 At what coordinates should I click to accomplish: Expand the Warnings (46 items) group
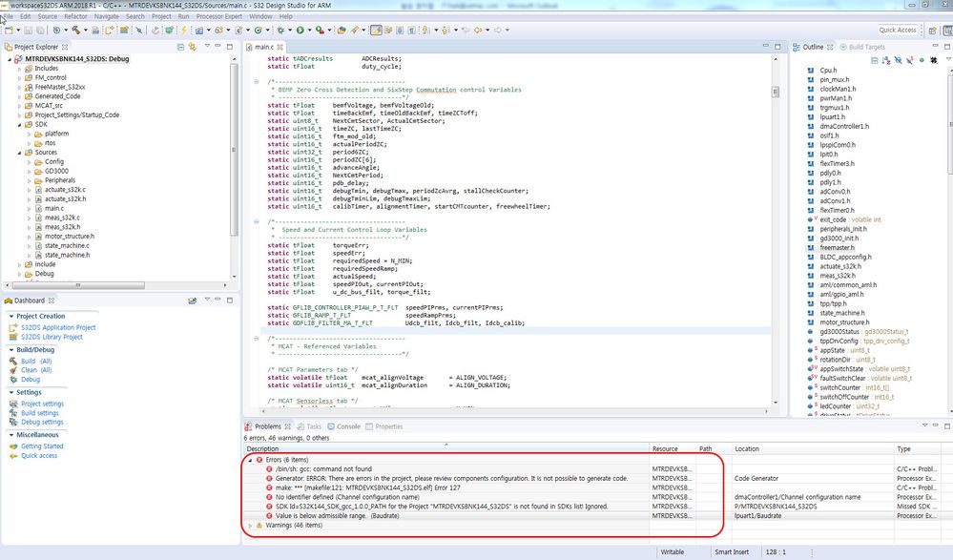coord(250,526)
